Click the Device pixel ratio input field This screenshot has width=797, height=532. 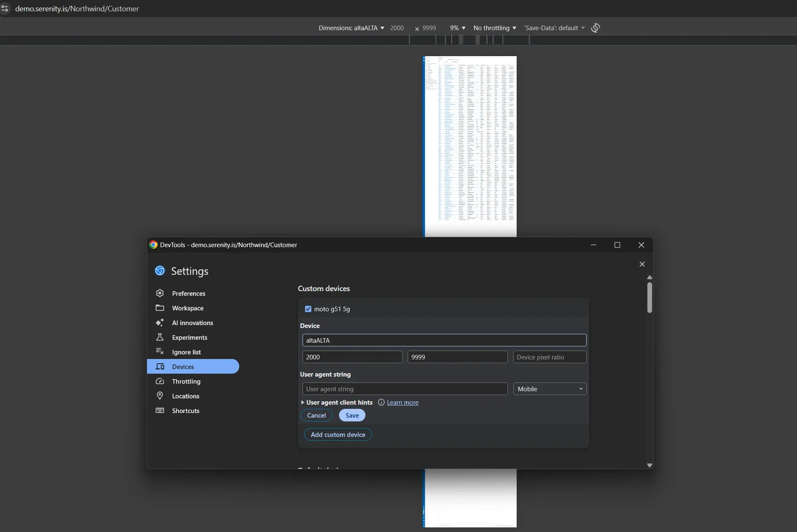[549, 357]
